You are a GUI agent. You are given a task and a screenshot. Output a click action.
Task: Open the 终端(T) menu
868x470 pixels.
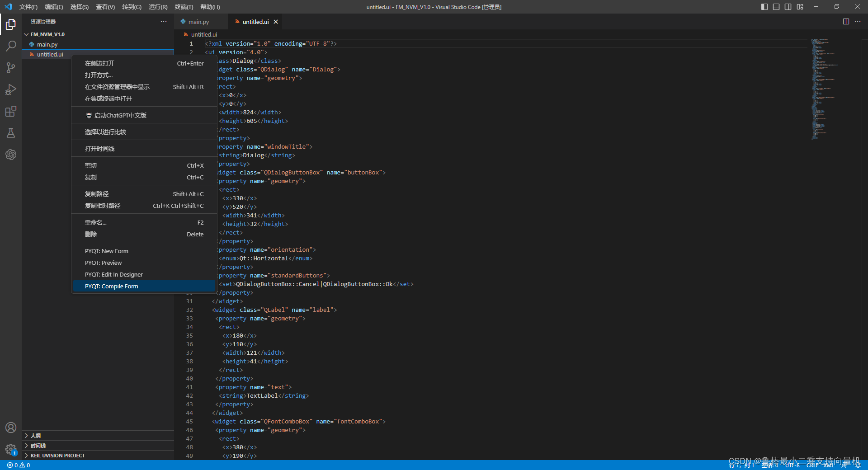pyautogui.click(x=184, y=7)
